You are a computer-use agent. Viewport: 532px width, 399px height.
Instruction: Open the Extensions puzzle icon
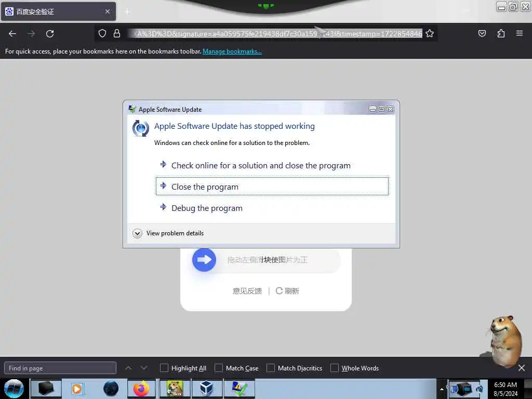pyautogui.click(x=501, y=33)
